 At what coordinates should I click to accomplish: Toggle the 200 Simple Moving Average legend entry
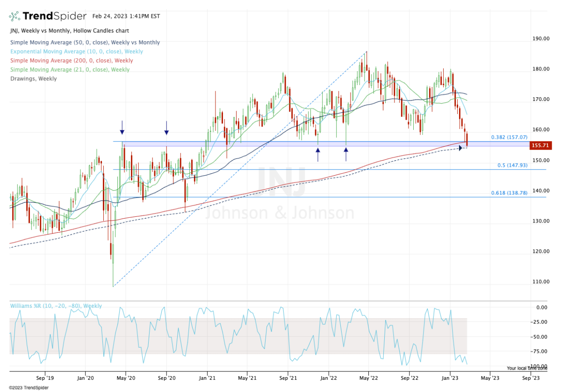click(71, 61)
